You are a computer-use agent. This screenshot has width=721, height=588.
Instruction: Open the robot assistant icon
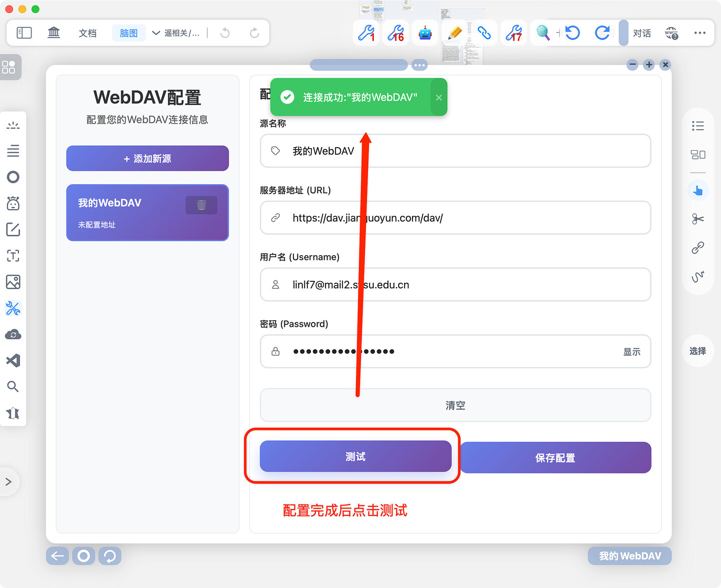[x=425, y=33]
